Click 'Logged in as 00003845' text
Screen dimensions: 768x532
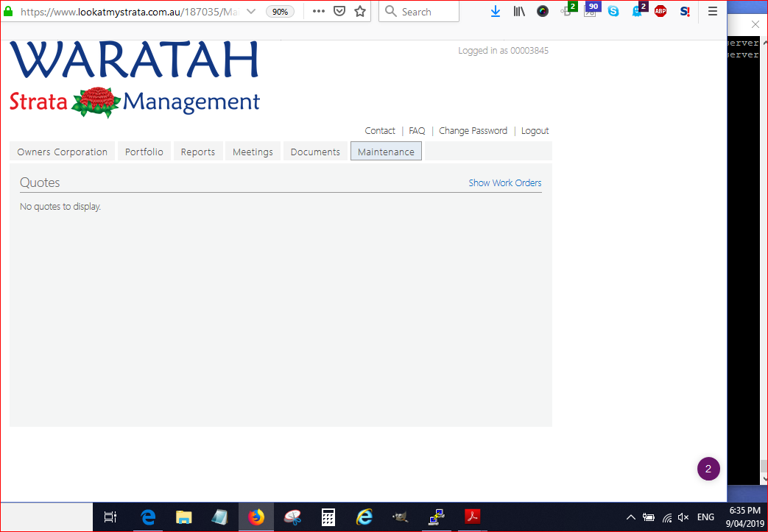pyautogui.click(x=503, y=51)
